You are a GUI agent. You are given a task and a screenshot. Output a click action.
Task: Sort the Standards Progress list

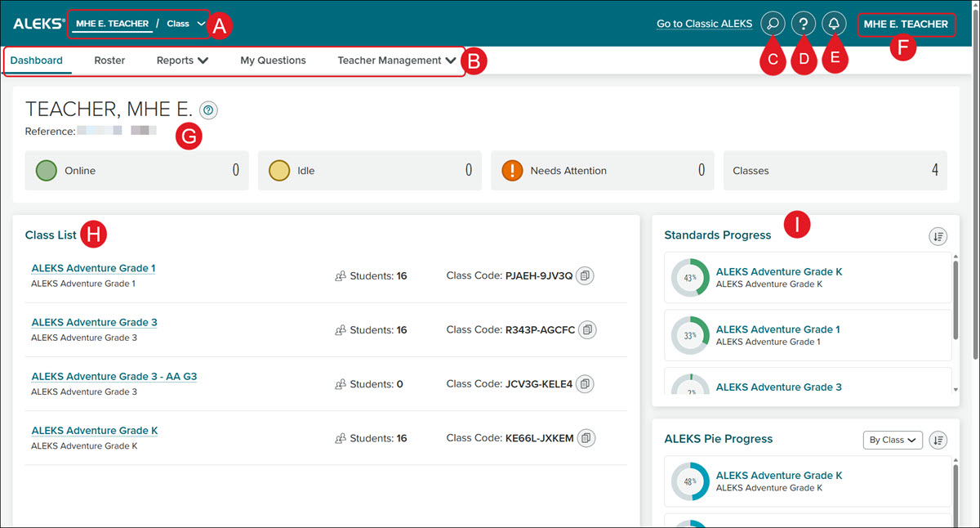(938, 236)
